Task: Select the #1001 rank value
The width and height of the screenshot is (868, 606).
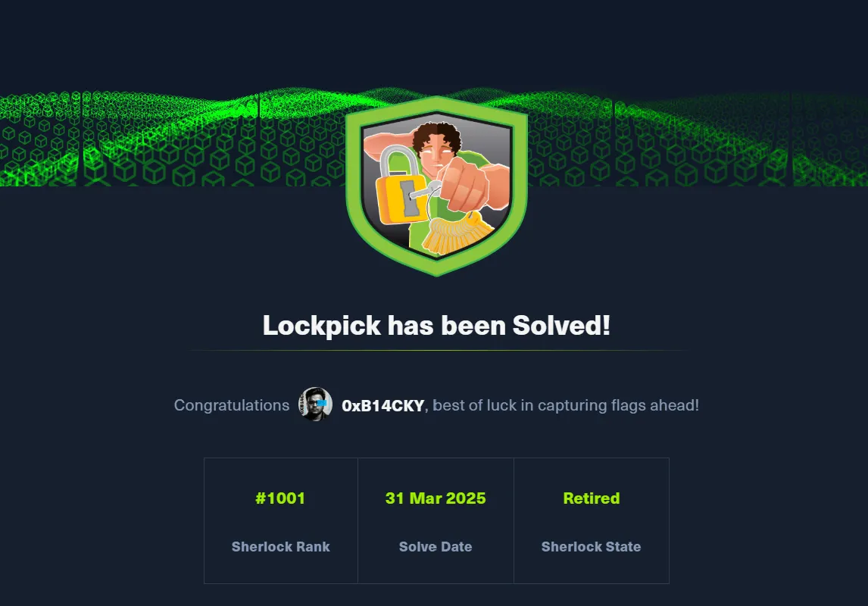Action: coord(280,498)
